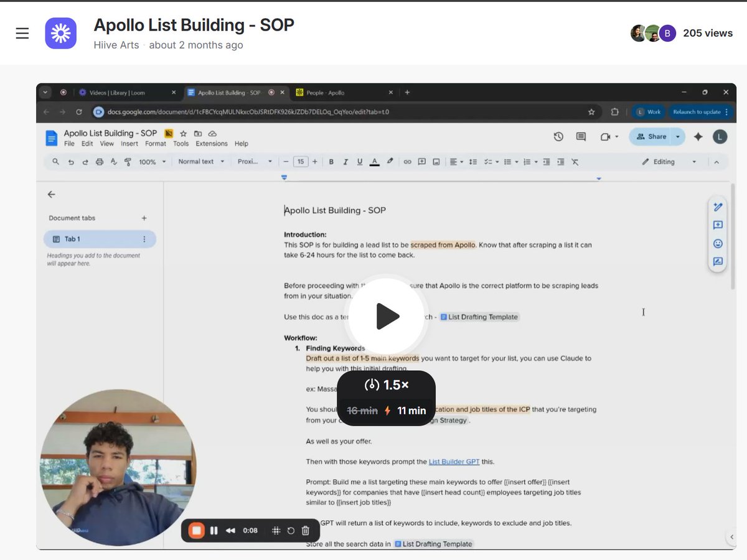Open the Insert menu in Docs
This screenshot has height=560, width=747.
pos(129,144)
